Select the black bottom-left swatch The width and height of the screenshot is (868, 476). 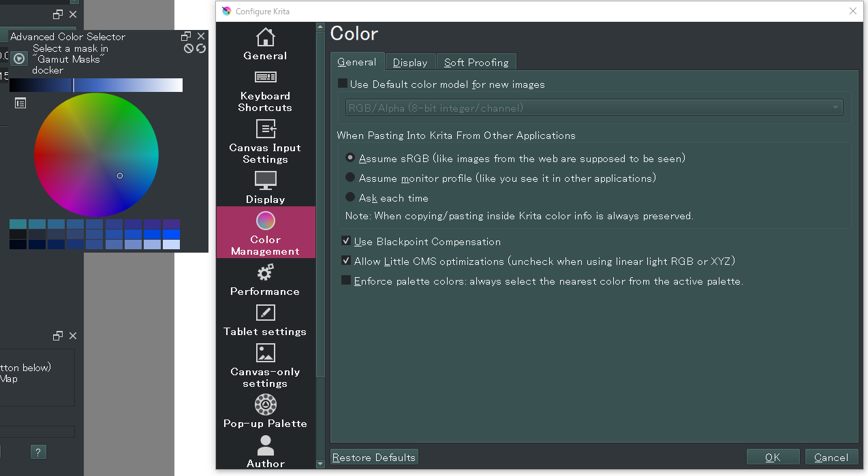pos(18,244)
